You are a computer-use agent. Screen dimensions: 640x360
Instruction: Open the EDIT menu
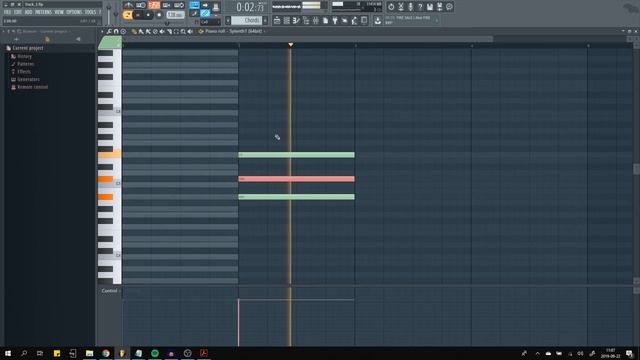[x=18, y=12]
